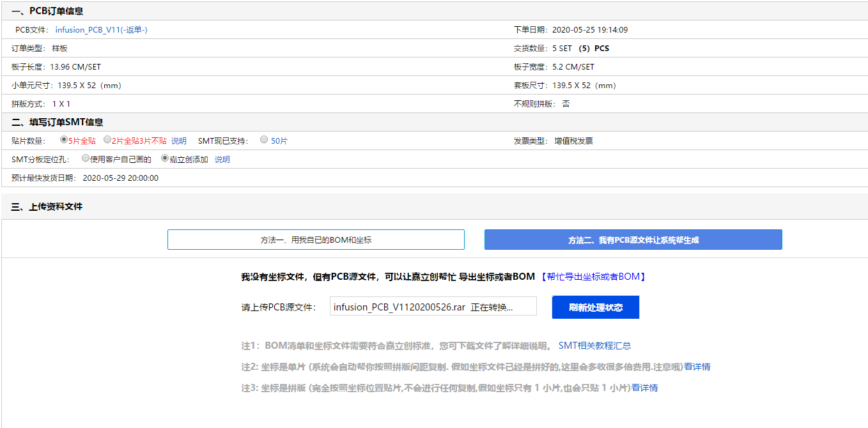Click the 请上传PCB源文件 label
This screenshot has width=868, height=428.
[279, 307]
